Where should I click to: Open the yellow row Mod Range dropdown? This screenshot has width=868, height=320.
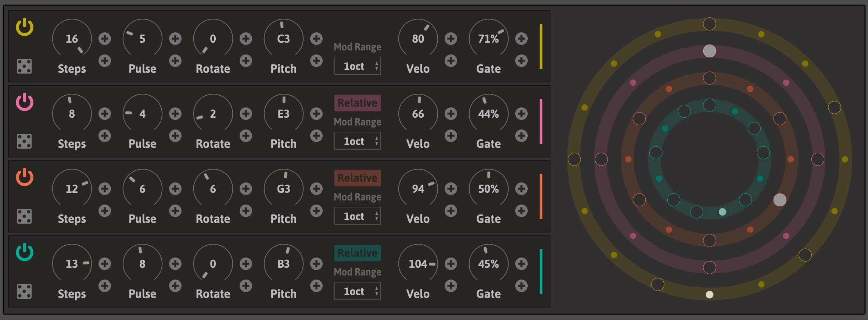click(x=357, y=66)
